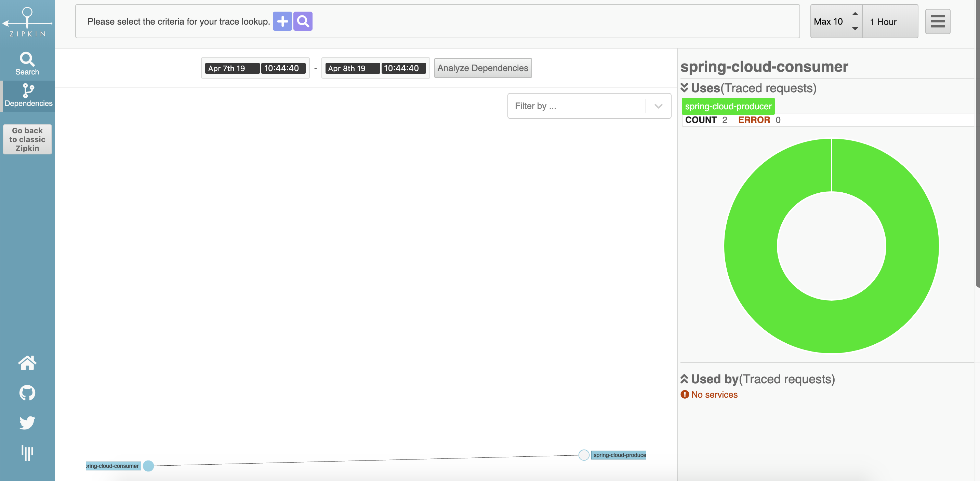Click the start date Apr 7th 19
The width and height of the screenshot is (980, 481).
click(232, 68)
